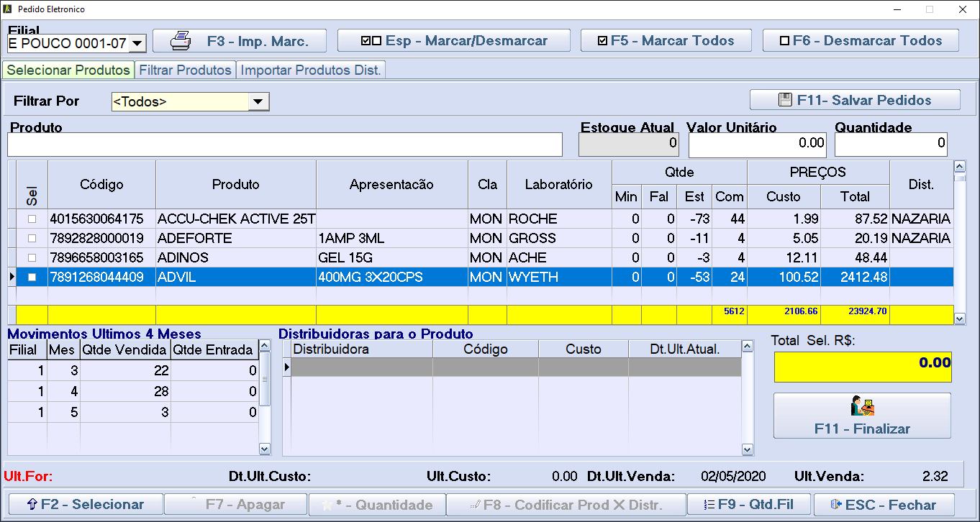Select code cell 4015630064175

pos(101,219)
